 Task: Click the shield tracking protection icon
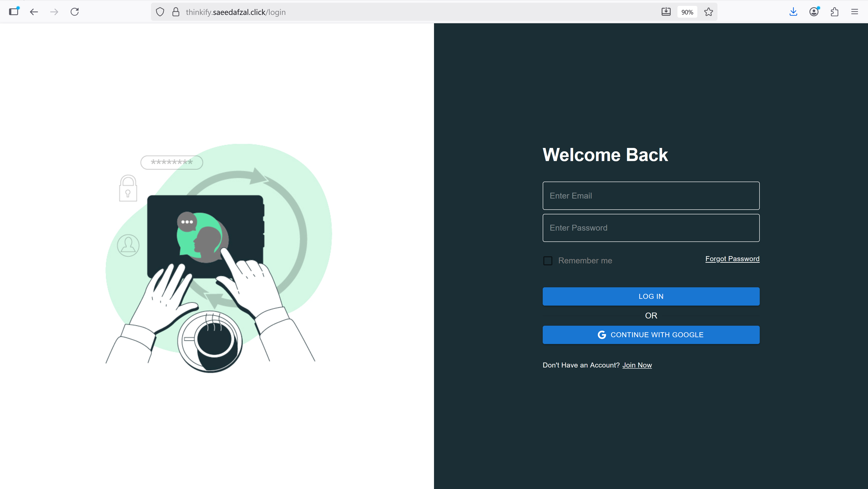click(x=160, y=12)
